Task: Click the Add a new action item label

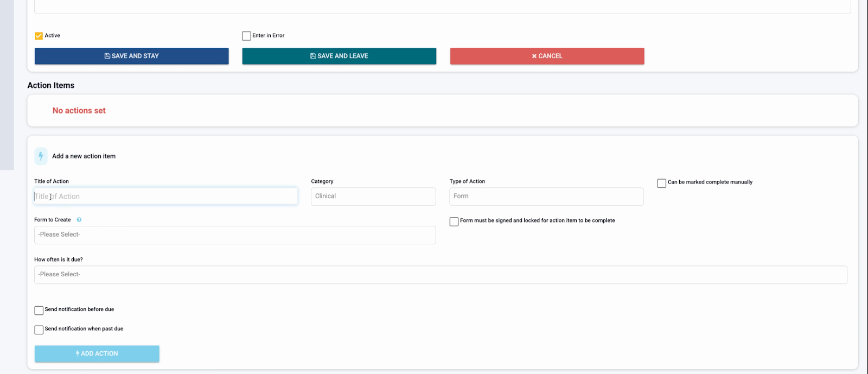Action: (x=84, y=156)
